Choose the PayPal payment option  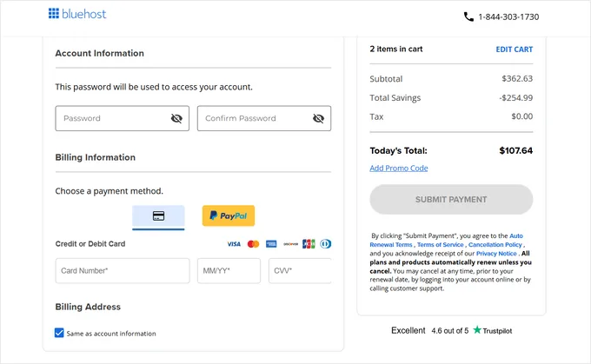click(229, 215)
